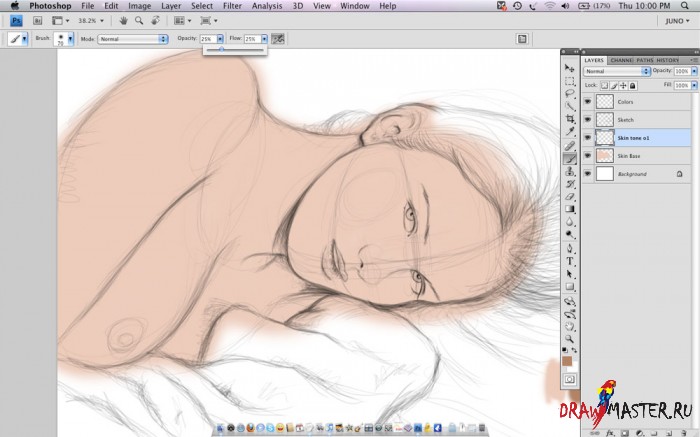
Task: Swap foreground and background colors
Action: (575, 350)
